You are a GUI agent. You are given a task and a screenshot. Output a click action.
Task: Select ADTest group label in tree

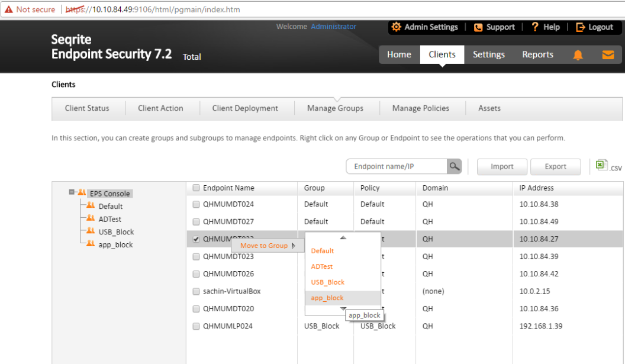(x=109, y=219)
